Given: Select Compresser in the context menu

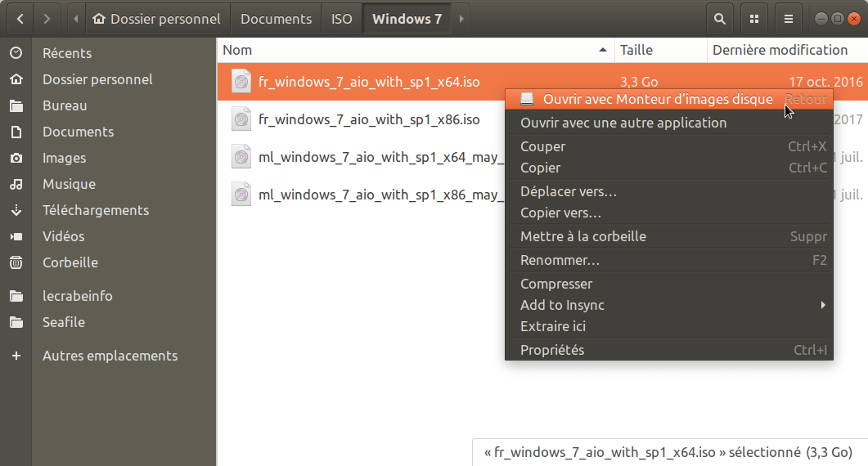Looking at the screenshot, I should click(x=668, y=284).
